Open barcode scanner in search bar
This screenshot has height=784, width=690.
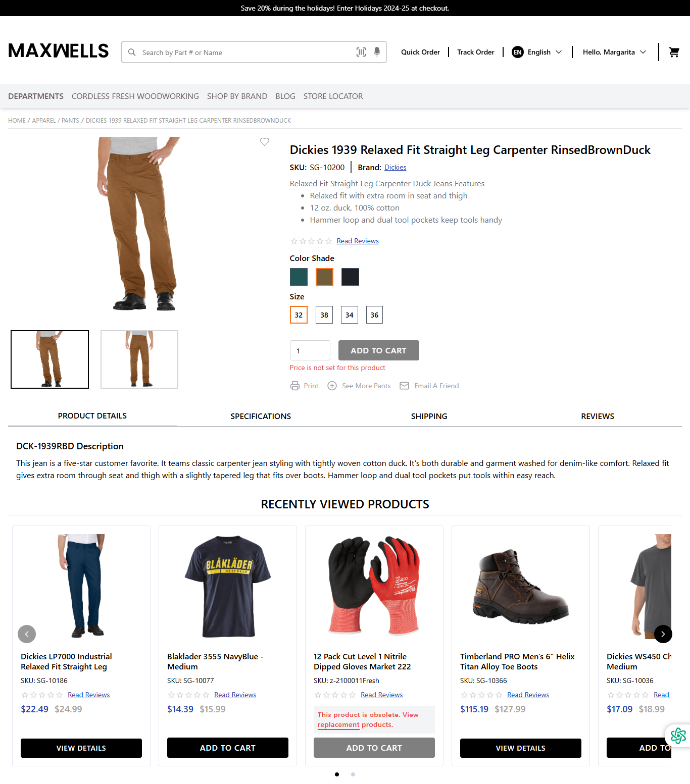pos(361,52)
